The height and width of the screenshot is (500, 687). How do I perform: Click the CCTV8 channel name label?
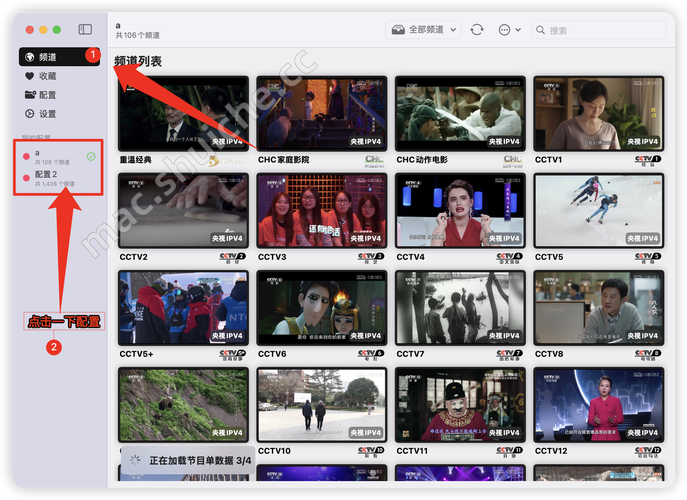[549, 354]
